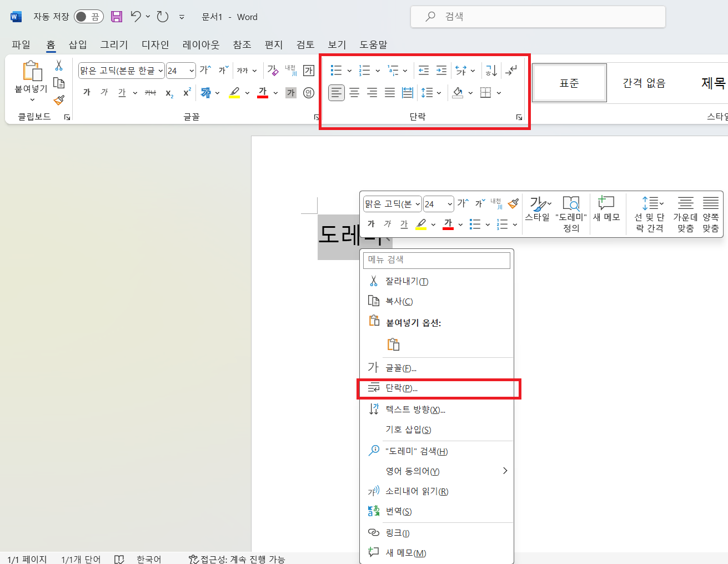Apply yellow text highlight color in ribbon

click(234, 93)
